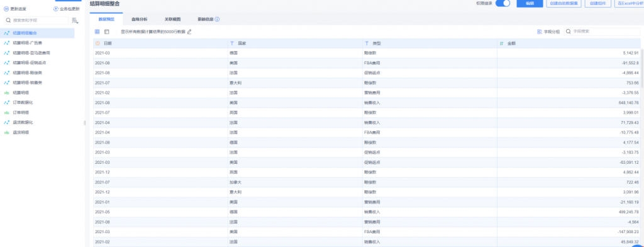Open the sort and filter list dropdown icon
The height and width of the screenshot is (247, 644).
pos(75,20)
